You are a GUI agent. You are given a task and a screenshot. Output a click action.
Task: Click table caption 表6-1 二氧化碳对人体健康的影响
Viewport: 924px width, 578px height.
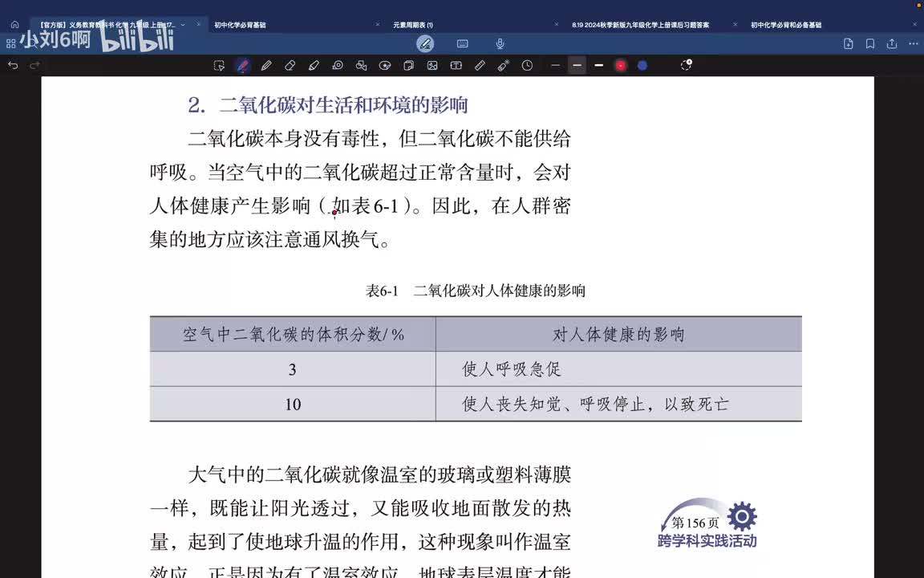pyautogui.click(x=476, y=291)
